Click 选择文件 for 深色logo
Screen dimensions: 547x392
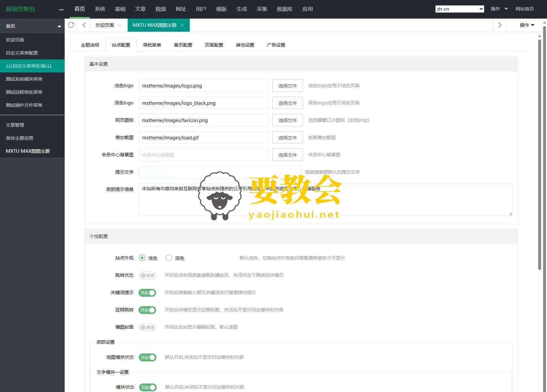pyautogui.click(x=288, y=103)
